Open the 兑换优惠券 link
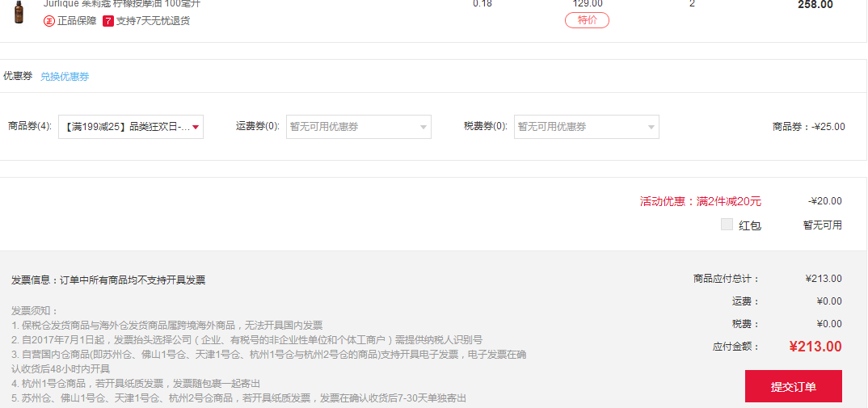Image resolution: width=868 pixels, height=408 pixels. click(65, 77)
